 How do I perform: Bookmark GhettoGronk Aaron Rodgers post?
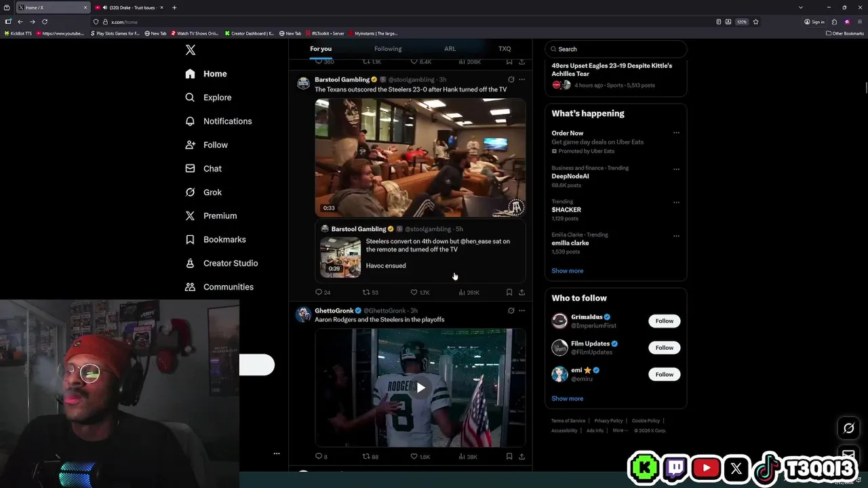tap(509, 457)
